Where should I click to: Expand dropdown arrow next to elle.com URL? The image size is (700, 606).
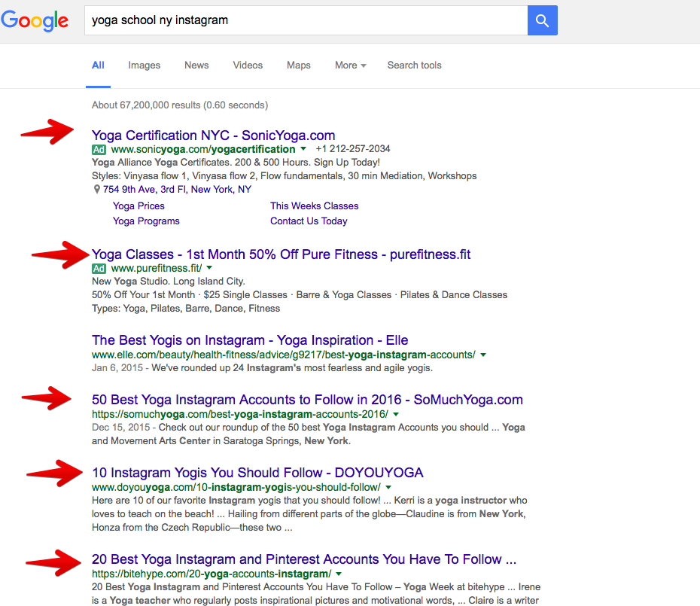point(483,355)
